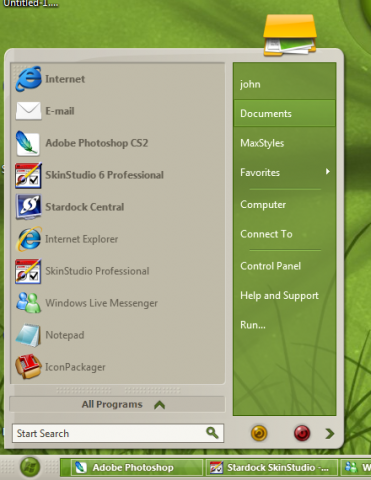Switch to Adobe Photoshop taskbar button

click(x=137, y=467)
